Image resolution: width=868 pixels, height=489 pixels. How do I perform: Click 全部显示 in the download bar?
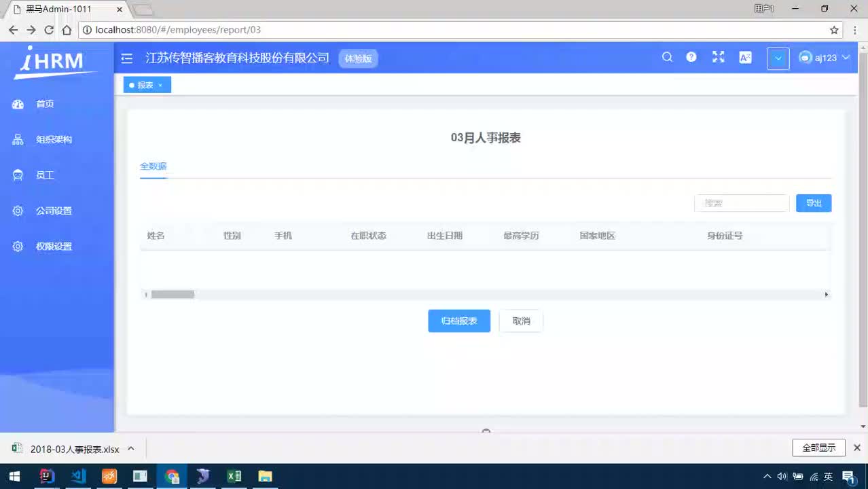coord(818,448)
